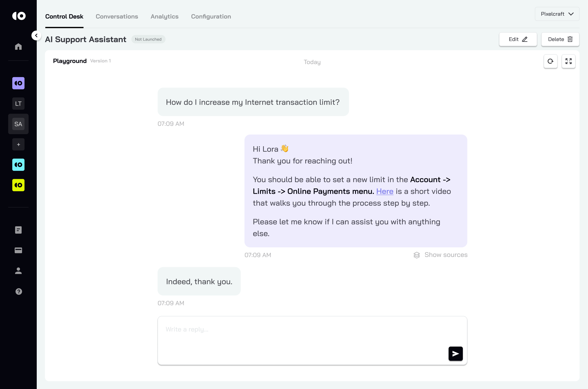
Task: Collapse the sidebar using the chevron
Action: (x=36, y=35)
